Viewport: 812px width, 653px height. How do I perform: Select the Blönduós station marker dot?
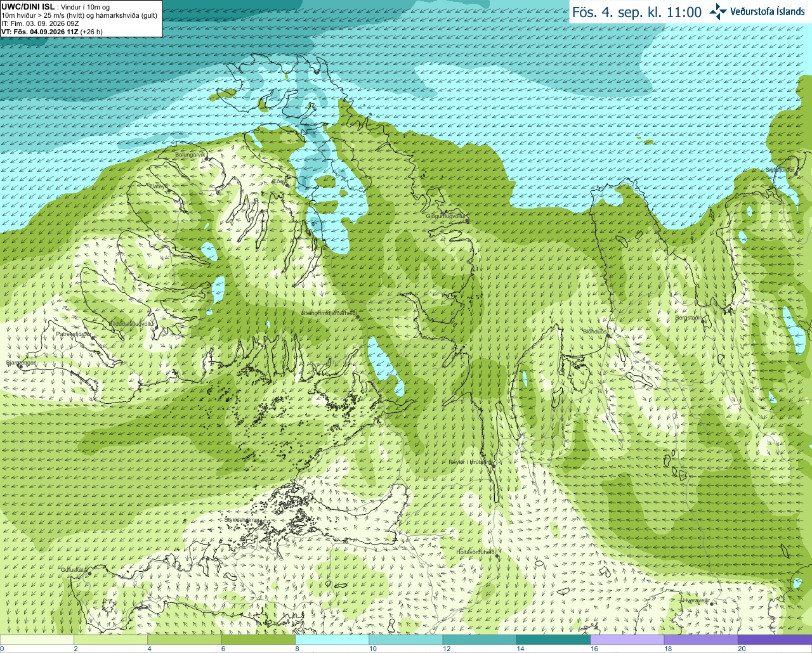point(608,335)
